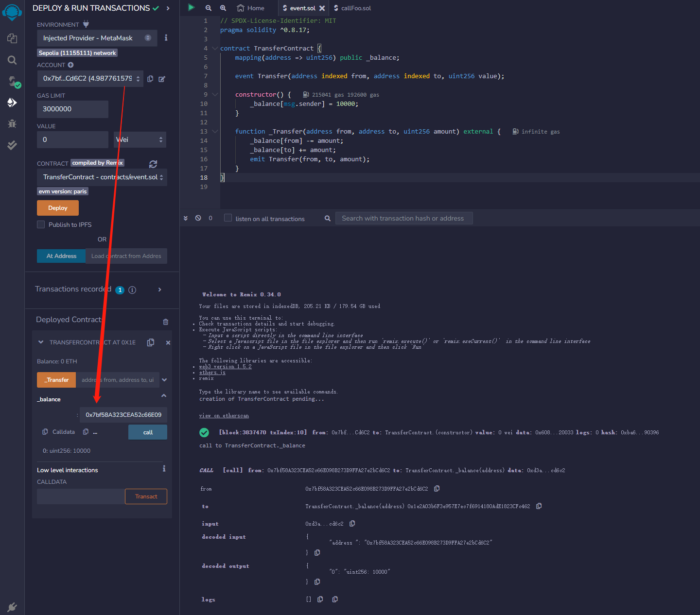
Task: Open the web3 version 1.5.2 link
Action: pyautogui.click(x=226, y=367)
